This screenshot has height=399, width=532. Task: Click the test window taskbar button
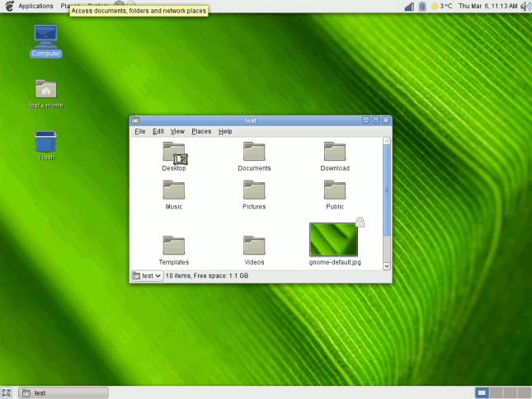(63, 392)
